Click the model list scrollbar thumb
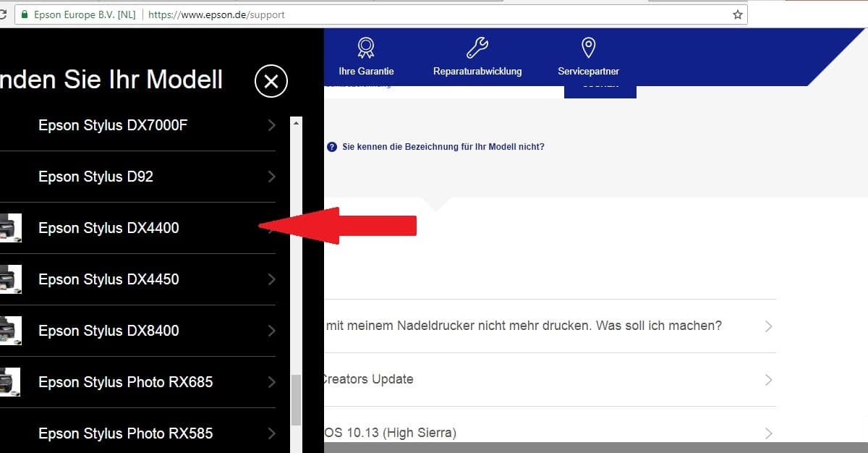This screenshot has height=453, width=868. click(296, 401)
